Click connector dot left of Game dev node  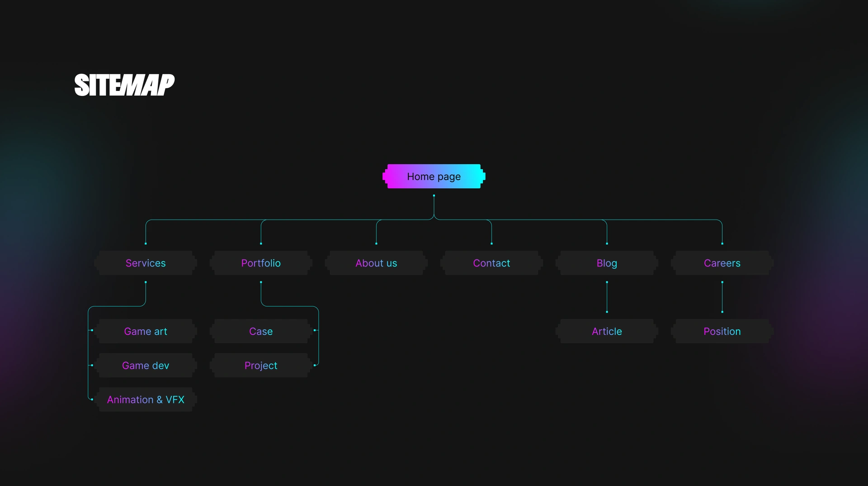click(x=92, y=365)
